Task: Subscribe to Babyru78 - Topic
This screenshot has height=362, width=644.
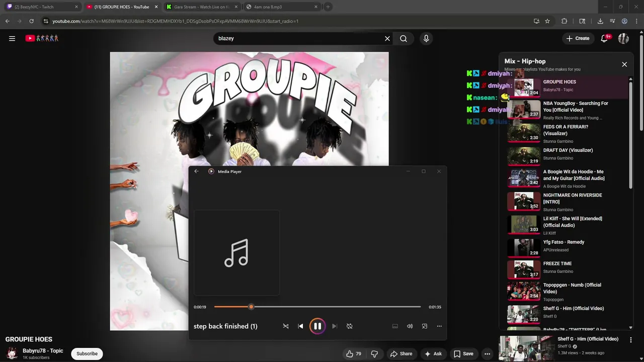Action: [87, 353]
